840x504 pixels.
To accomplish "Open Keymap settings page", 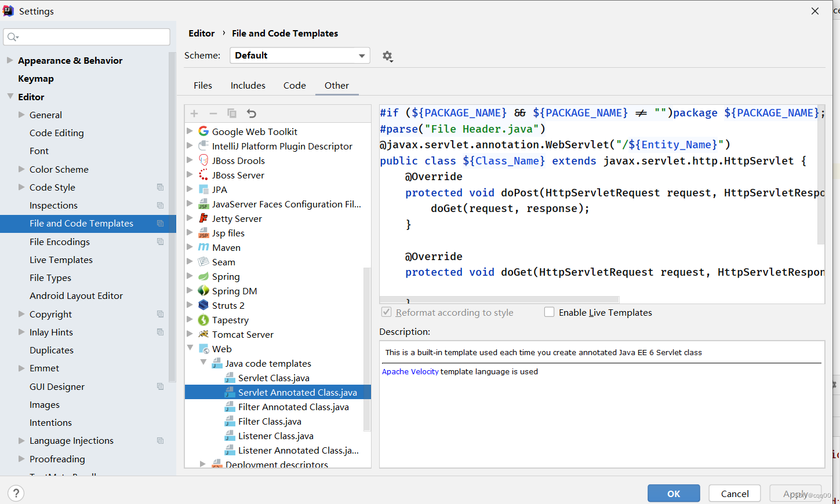I will pyautogui.click(x=36, y=78).
